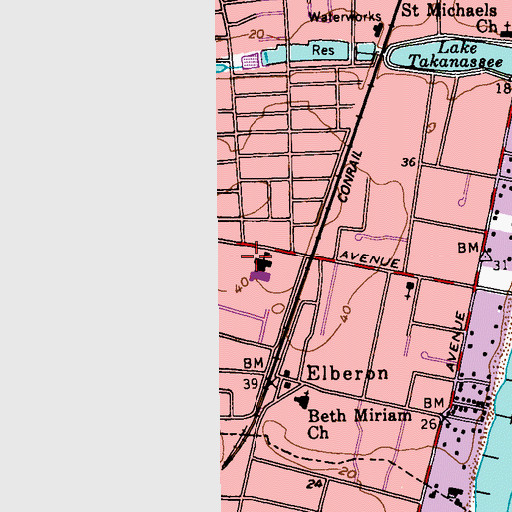Click the Beth Miriam church building symbol
Screen dimensions: 512x512
(x=303, y=400)
